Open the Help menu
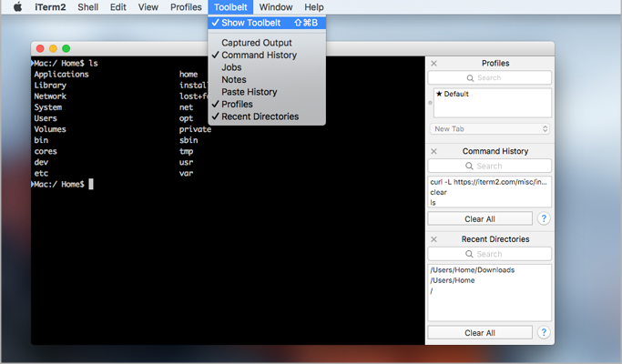622x364 pixels. pos(314,7)
